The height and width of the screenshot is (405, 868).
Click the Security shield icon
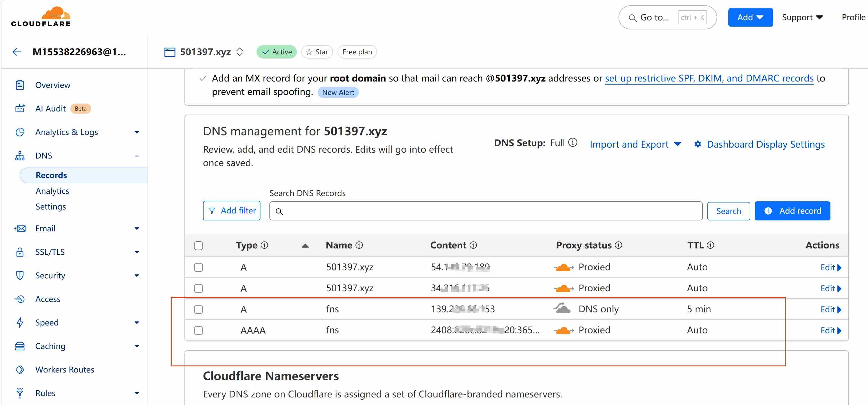click(x=20, y=275)
